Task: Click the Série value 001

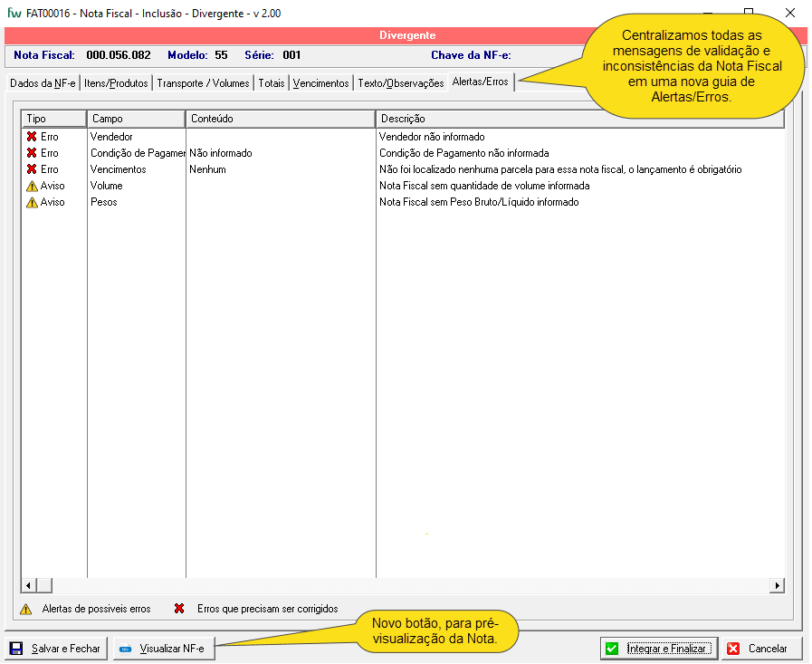Action: click(x=291, y=55)
